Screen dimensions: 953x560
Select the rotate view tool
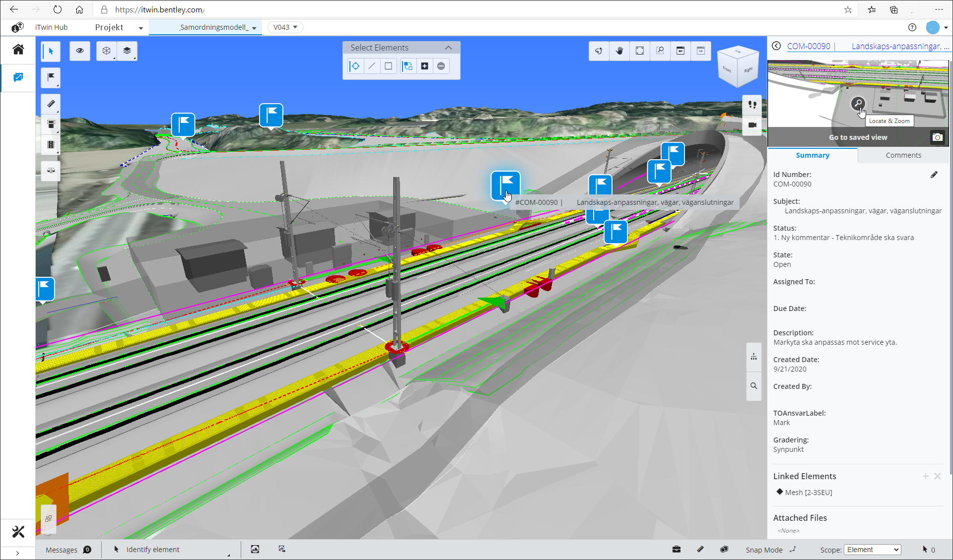pos(599,51)
